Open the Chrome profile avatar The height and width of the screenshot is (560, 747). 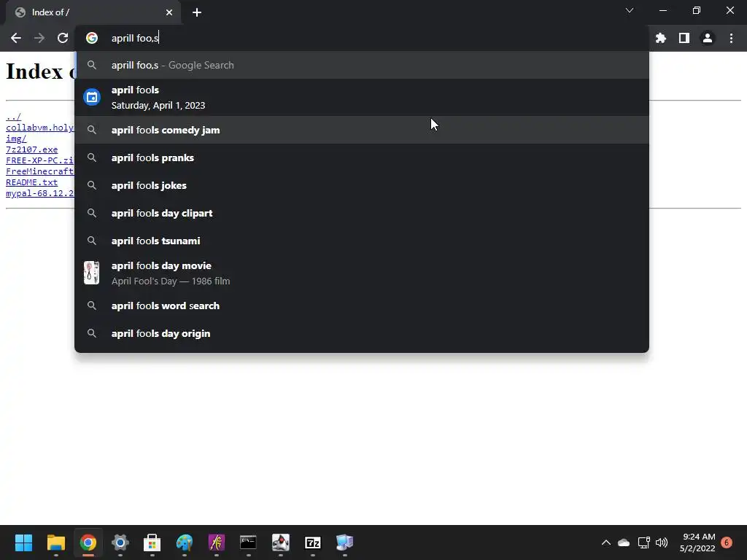[x=708, y=38]
